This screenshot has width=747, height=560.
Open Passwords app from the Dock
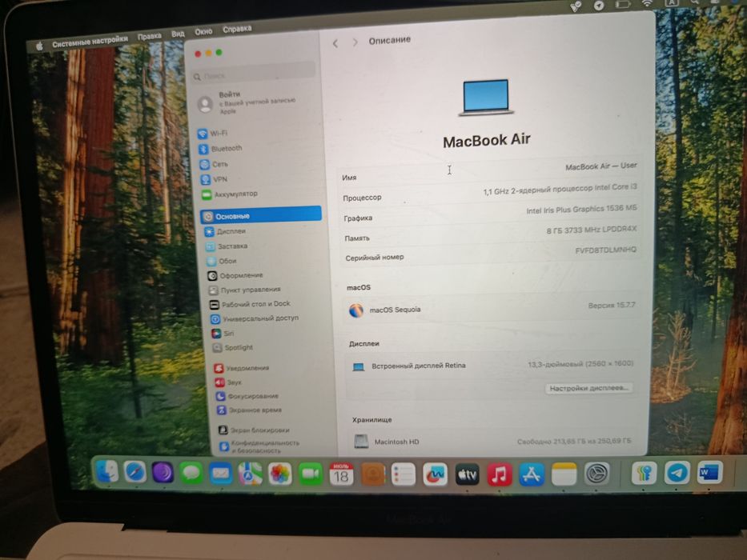(644, 474)
